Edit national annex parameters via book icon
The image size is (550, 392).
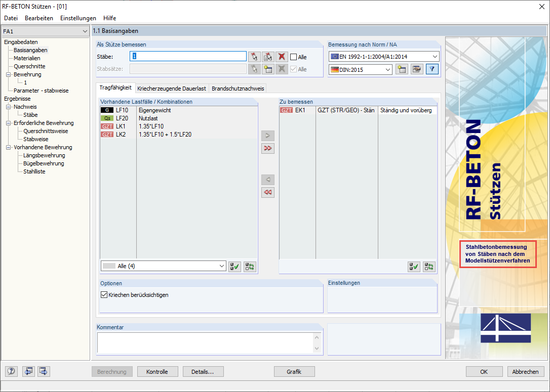click(x=416, y=69)
